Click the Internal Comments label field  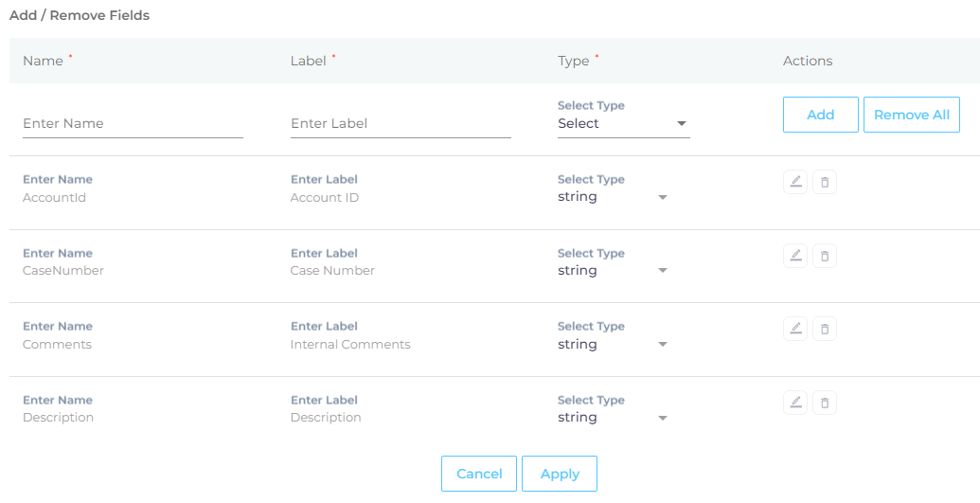pyautogui.click(x=350, y=345)
